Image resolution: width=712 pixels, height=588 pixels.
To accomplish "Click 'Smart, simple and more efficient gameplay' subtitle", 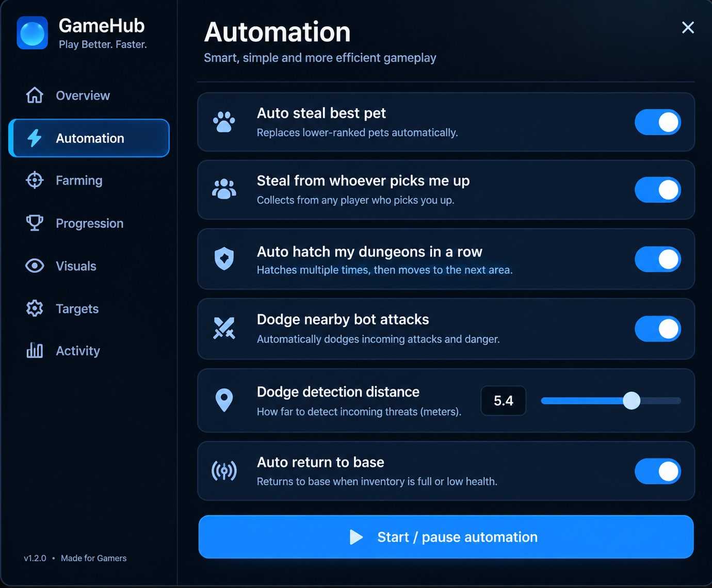I will (320, 58).
